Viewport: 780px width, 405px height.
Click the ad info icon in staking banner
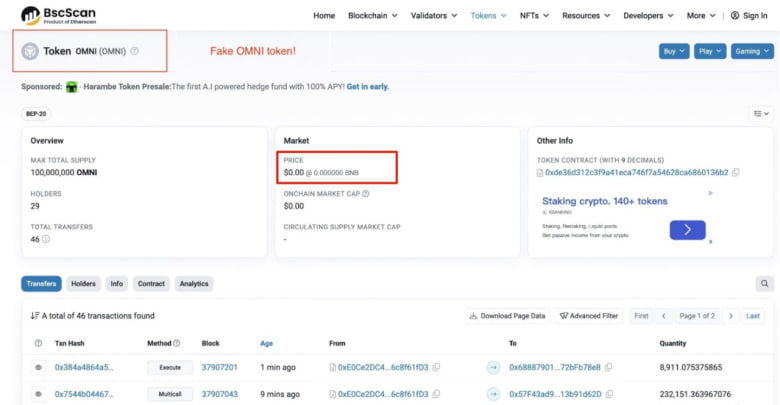click(710, 193)
